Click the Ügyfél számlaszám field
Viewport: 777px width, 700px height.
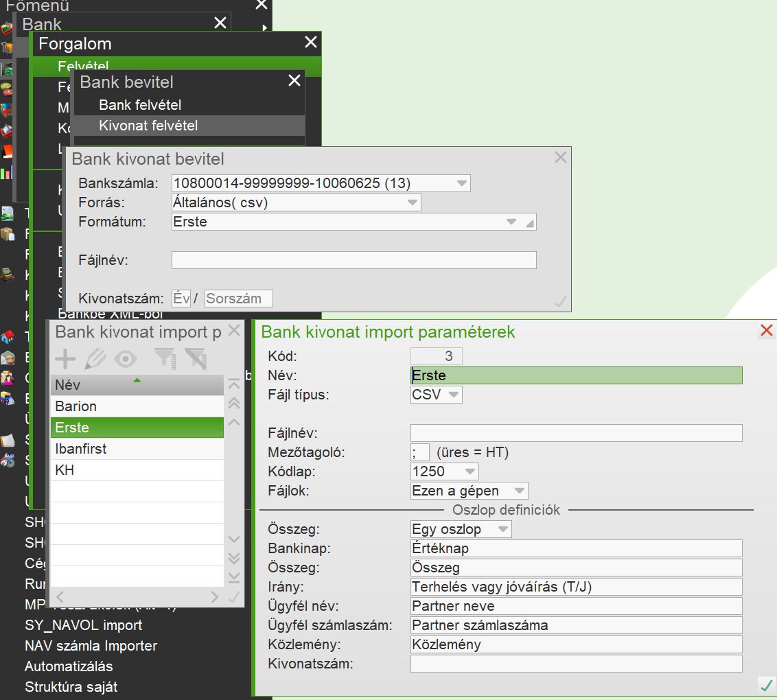(577, 625)
